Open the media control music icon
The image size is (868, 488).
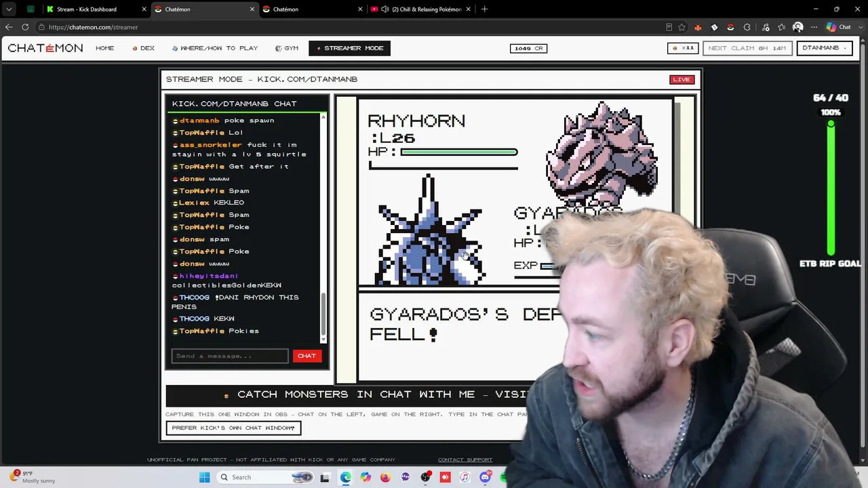click(766, 27)
